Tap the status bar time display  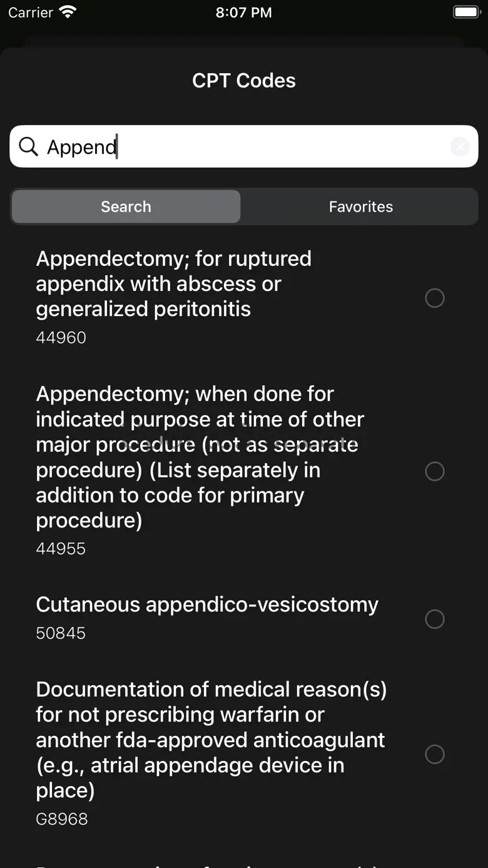point(244,13)
